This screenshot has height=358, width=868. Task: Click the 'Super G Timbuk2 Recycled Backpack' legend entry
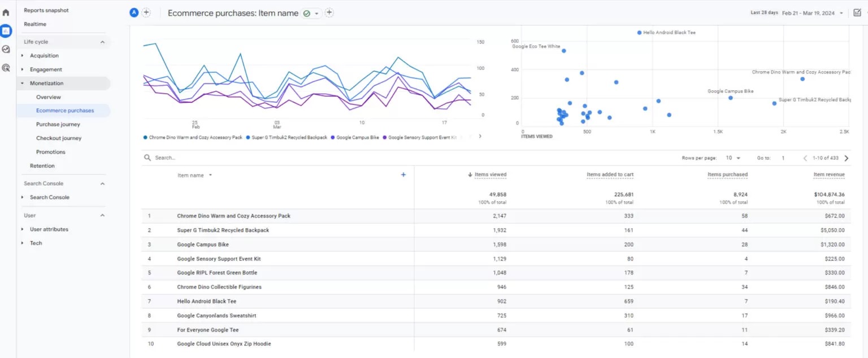(x=286, y=137)
